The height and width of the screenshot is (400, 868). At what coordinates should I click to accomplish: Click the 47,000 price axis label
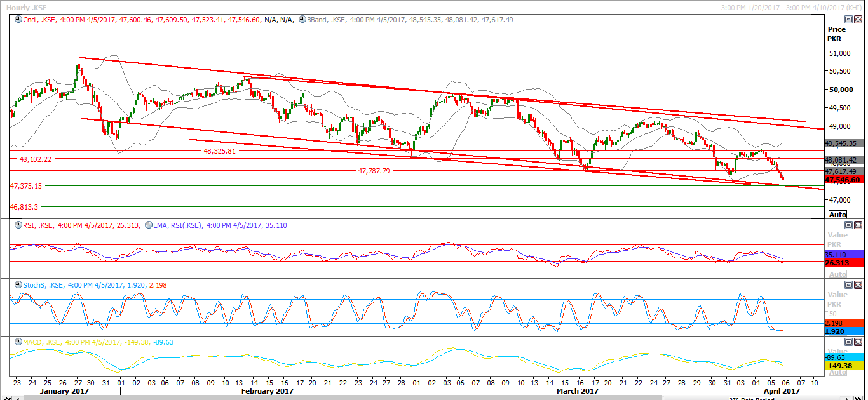839,199
